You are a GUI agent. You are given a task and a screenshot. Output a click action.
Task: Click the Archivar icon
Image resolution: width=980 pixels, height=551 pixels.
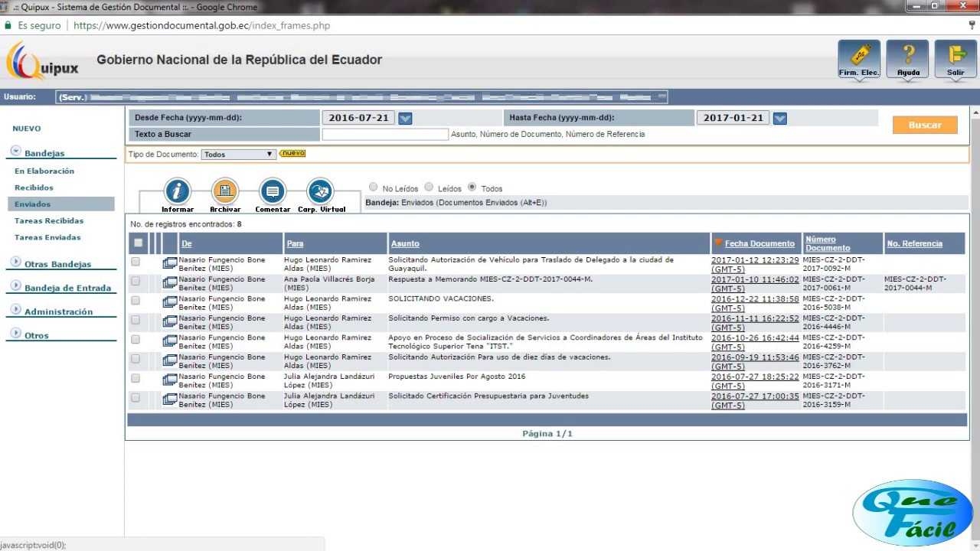tap(225, 195)
